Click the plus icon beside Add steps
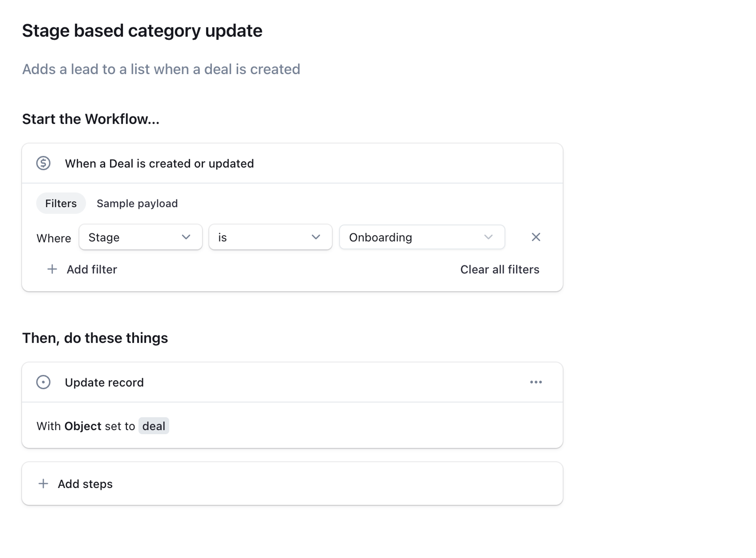 43,484
